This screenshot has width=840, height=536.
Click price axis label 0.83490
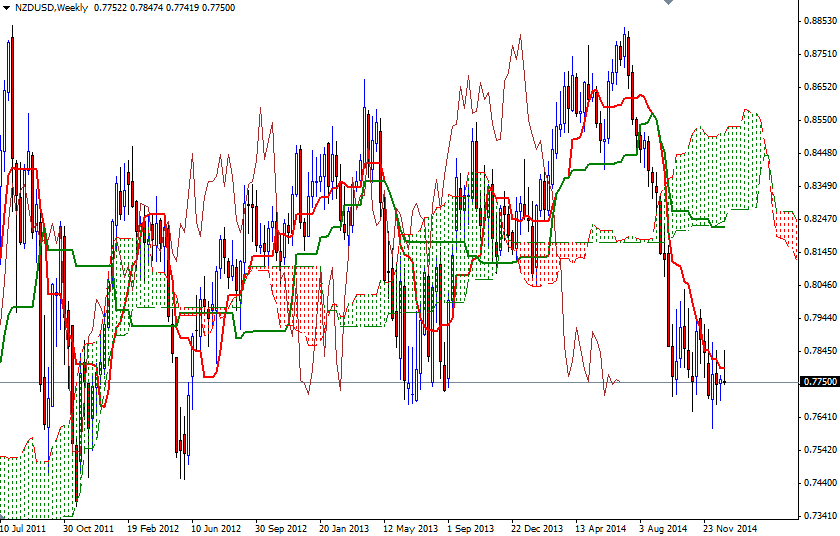click(x=820, y=186)
